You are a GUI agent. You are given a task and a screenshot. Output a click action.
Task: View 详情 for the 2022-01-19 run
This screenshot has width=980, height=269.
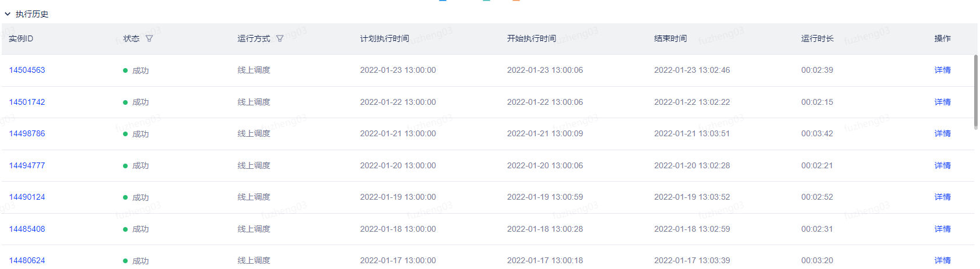pyautogui.click(x=942, y=197)
